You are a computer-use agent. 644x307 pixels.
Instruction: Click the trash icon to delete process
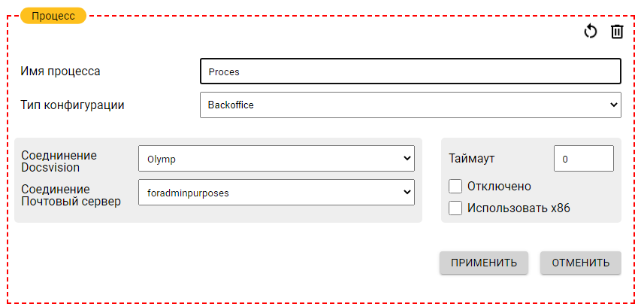click(617, 32)
